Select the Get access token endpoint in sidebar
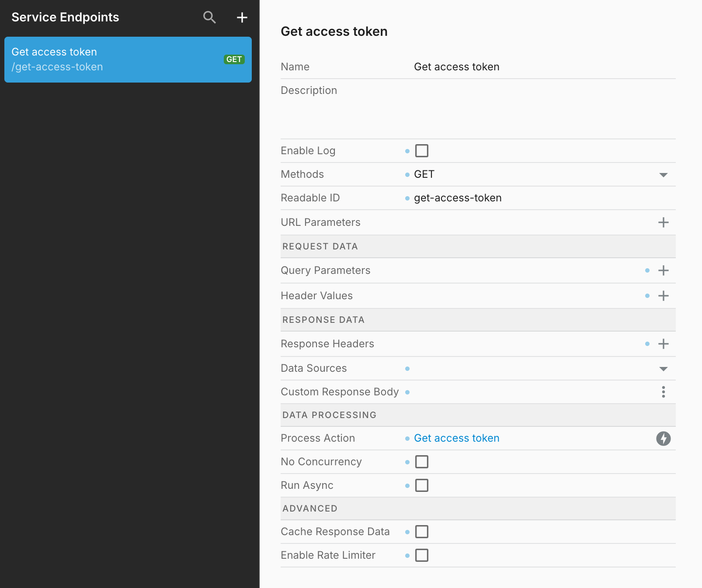This screenshot has height=588, width=702. [x=128, y=59]
